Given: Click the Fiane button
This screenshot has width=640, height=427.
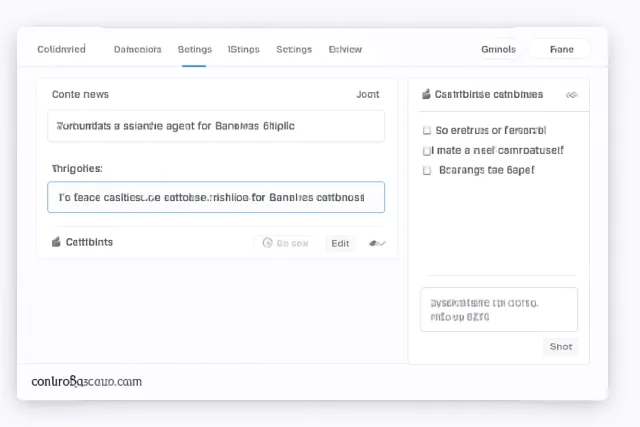Looking at the screenshot, I should point(562,49).
